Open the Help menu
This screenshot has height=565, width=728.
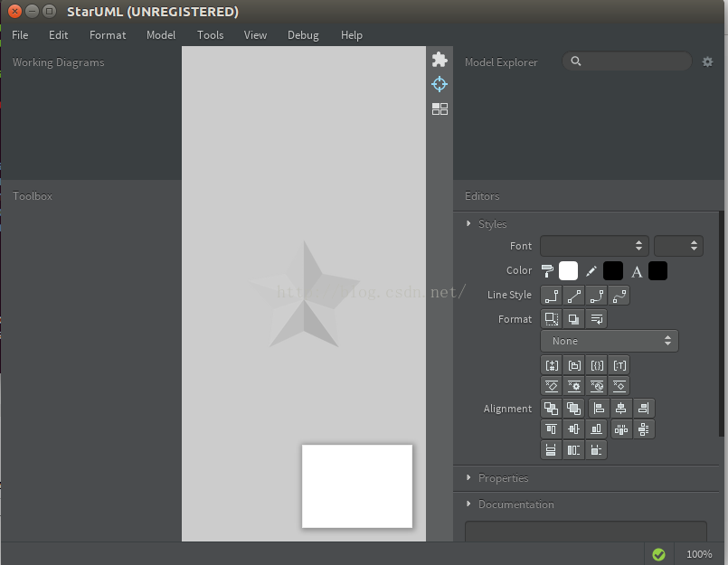352,35
